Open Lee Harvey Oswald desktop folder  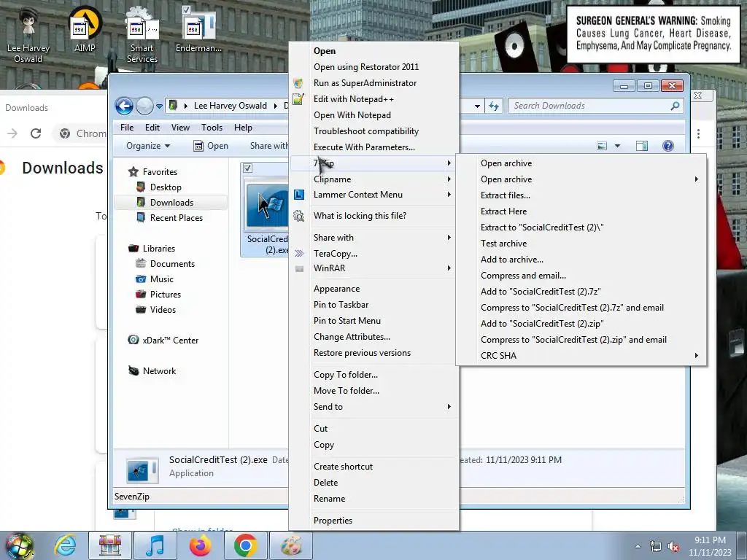coord(28,35)
